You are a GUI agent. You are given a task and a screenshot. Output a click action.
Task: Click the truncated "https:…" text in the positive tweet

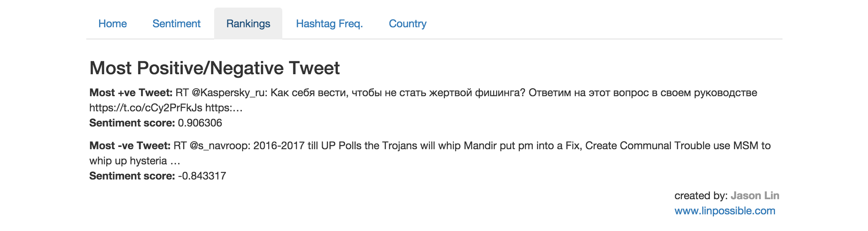tap(224, 108)
